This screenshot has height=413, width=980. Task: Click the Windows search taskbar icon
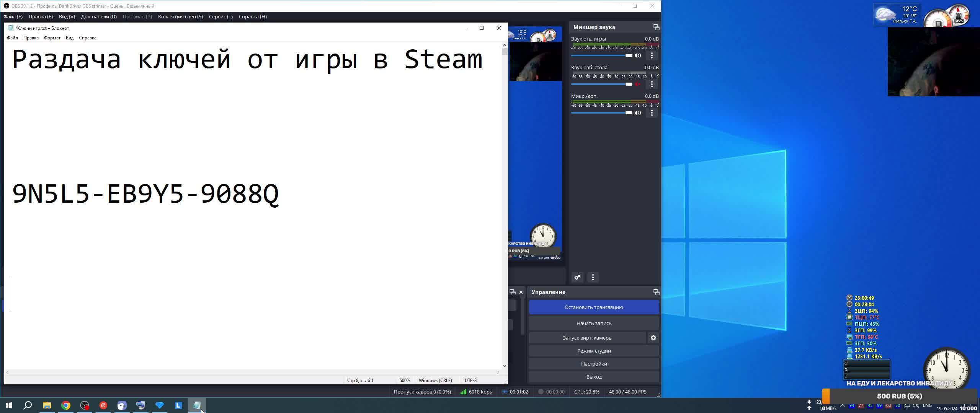[28, 405]
